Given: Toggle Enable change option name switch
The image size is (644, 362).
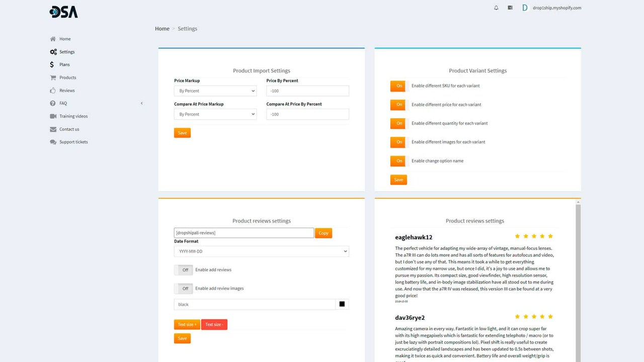Looking at the screenshot, I should coord(399,161).
